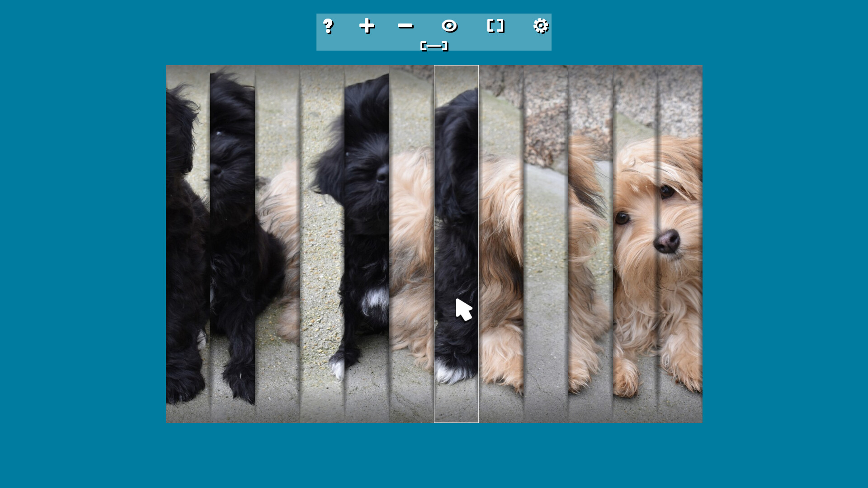Peek at the solution with the eye icon

point(449,26)
